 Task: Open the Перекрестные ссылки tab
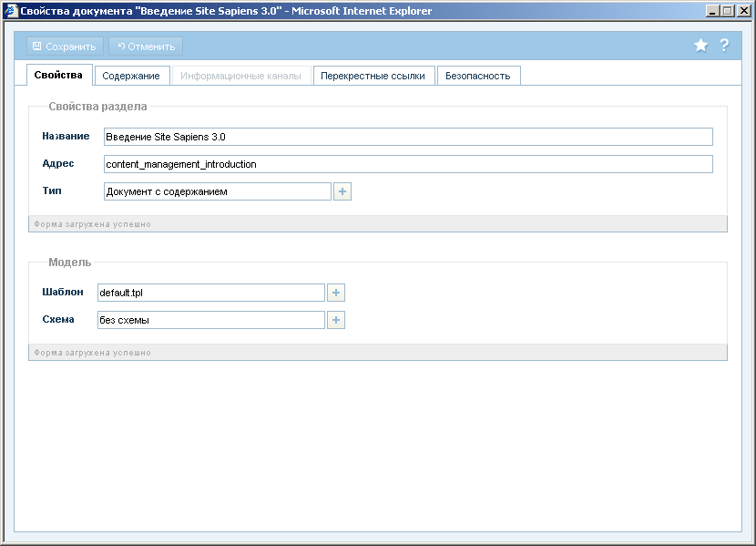(x=373, y=76)
